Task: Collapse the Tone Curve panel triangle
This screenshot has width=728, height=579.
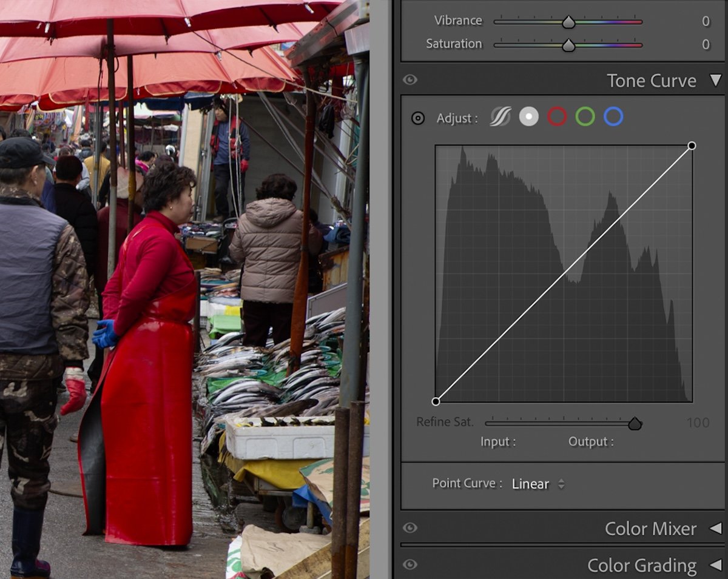Action: point(716,80)
